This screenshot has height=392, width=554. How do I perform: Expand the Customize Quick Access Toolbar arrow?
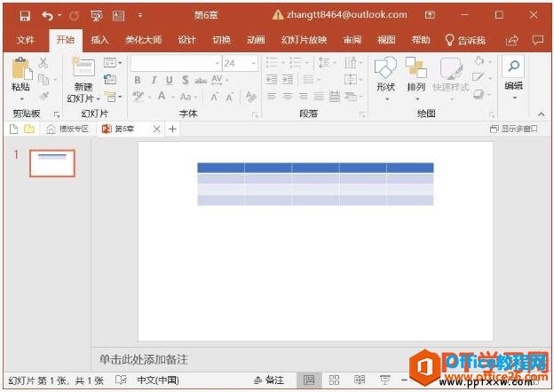140,16
